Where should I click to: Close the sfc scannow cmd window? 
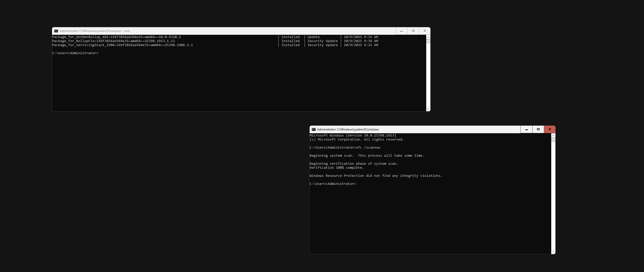click(550, 129)
